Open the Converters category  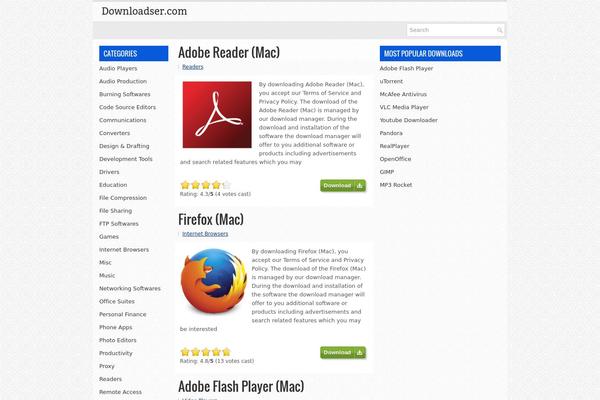pos(114,133)
